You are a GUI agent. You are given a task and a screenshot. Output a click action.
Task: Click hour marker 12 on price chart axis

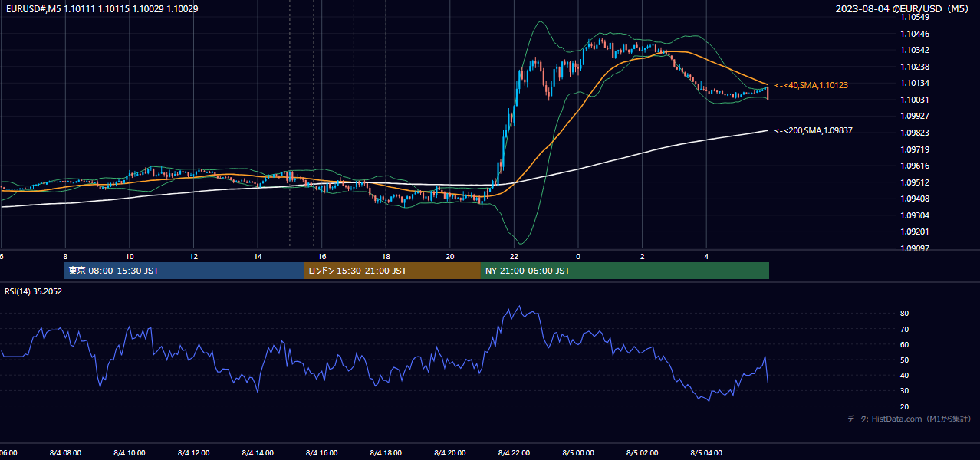(194, 256)
